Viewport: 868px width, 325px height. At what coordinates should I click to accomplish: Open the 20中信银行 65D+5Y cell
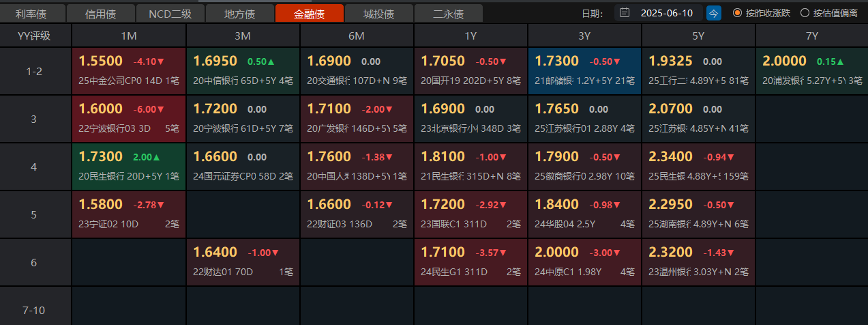click(243, 71)
